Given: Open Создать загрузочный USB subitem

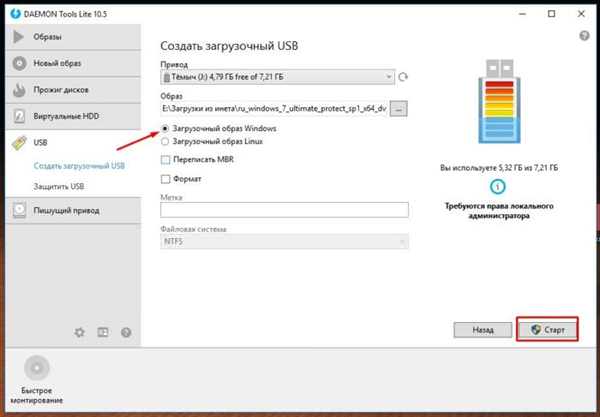Looking at the screenshot, I should 79,166.
